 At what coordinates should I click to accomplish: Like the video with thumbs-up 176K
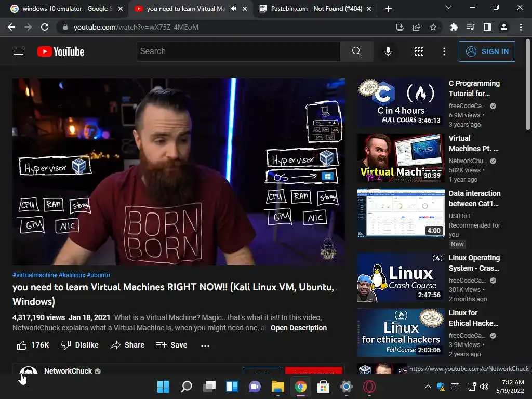[33, 345]
